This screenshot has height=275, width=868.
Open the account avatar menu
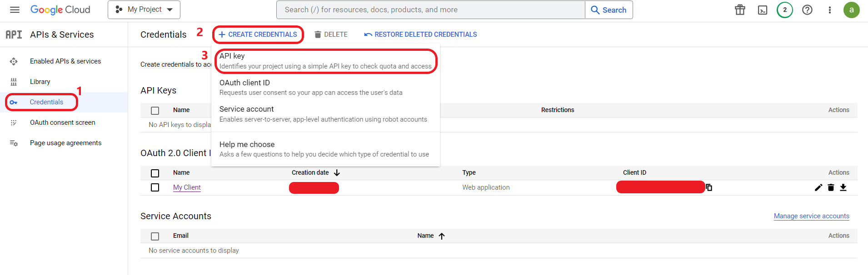pyautogui.click(x=852, y=10)
